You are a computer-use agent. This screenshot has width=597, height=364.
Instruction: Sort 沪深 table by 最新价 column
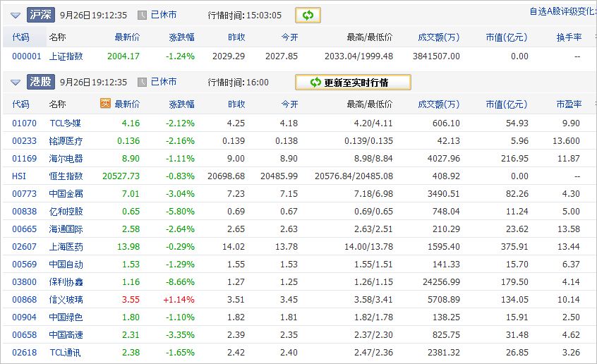[x=127, y=37]
